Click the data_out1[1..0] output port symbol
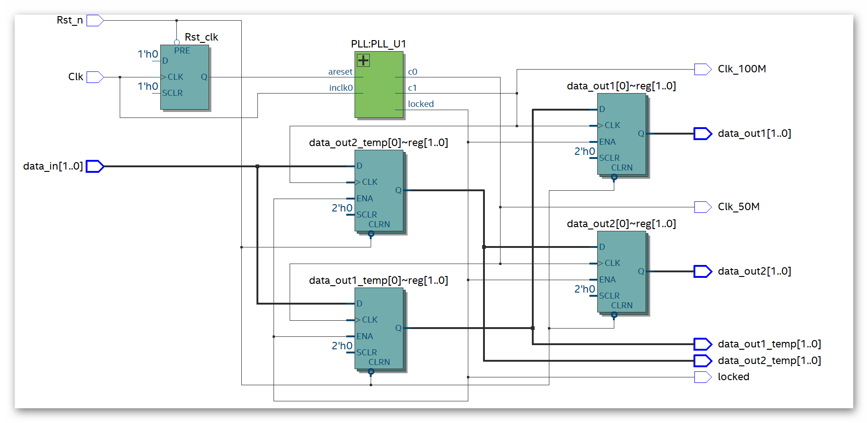This screenshot has height=423, width=868. point(703,134)
